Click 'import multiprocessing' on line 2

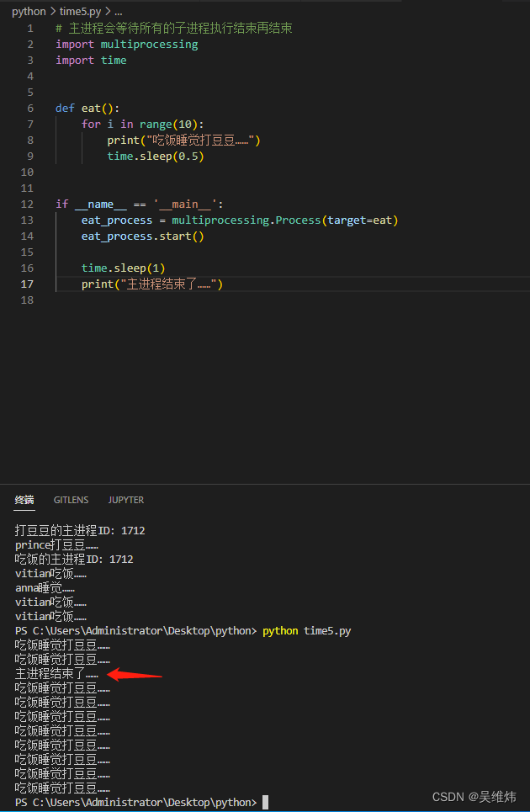pos(127,45)
